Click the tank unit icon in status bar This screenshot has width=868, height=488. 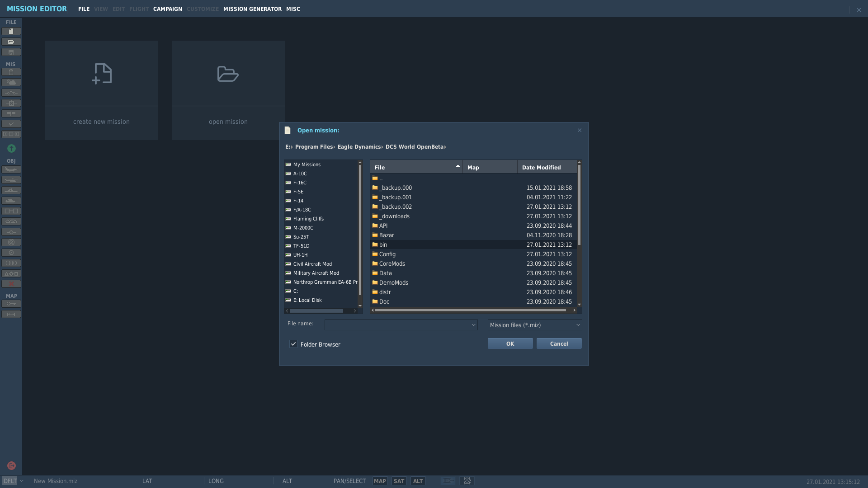coord(448,481)
